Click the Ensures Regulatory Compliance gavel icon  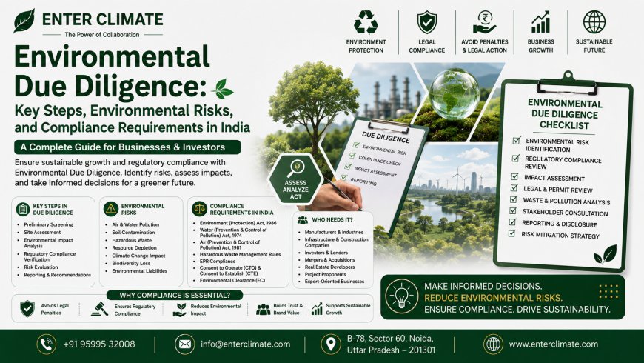tap(99, 309)
